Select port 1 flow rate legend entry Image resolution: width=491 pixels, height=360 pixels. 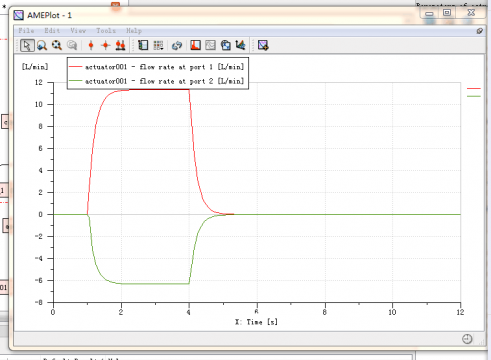click(x=157, y=67)
